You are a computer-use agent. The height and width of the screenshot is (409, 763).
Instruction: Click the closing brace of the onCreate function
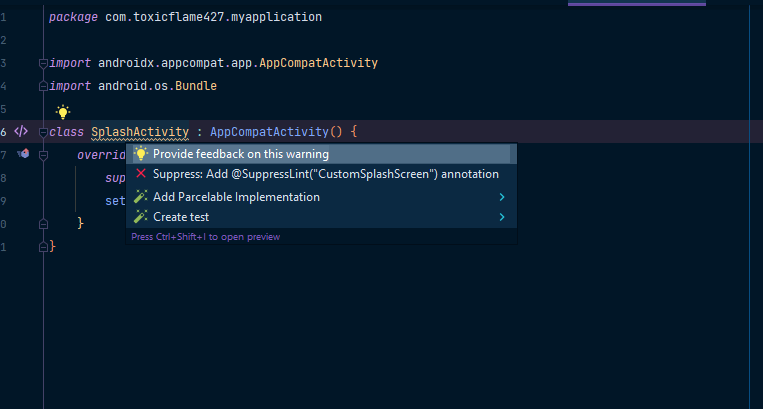(80, 223)
